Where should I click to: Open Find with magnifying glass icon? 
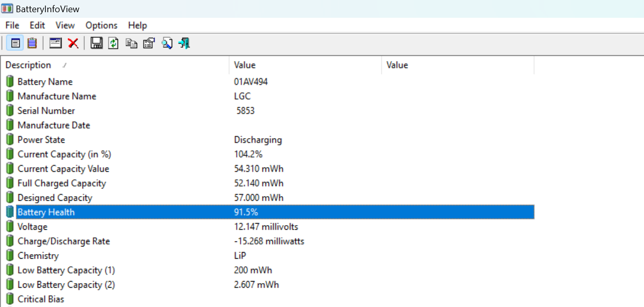pyautogui.click(x=167, y=43)
